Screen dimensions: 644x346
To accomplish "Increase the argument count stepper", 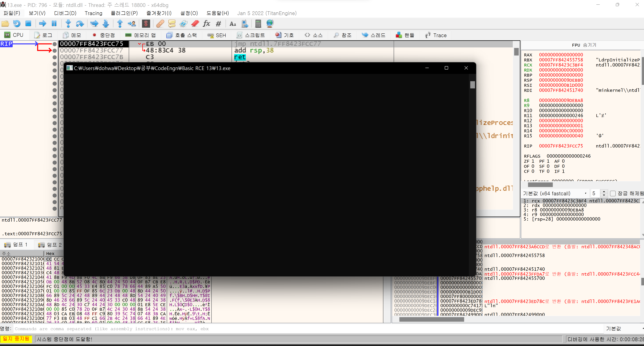I will (604, 191).
